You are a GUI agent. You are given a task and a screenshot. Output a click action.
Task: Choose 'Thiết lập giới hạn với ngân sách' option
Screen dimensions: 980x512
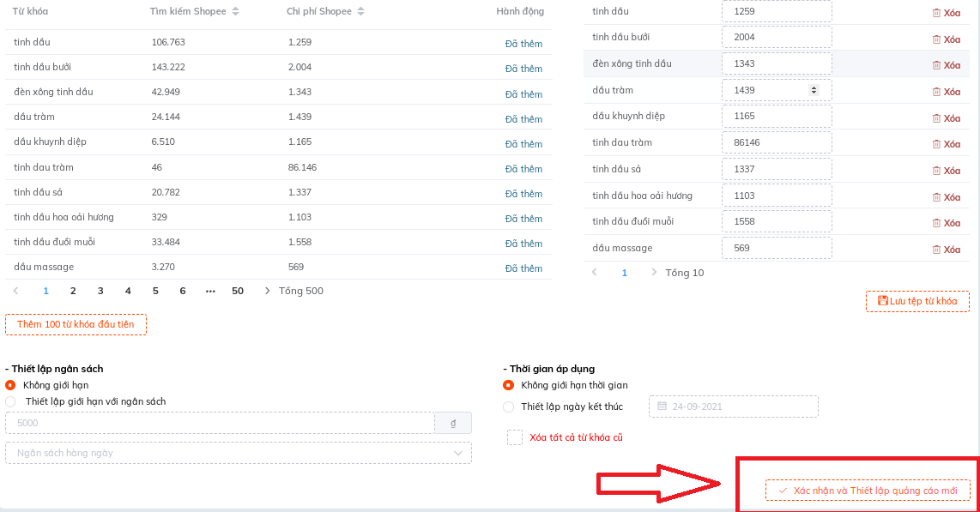tap(11, 401)
